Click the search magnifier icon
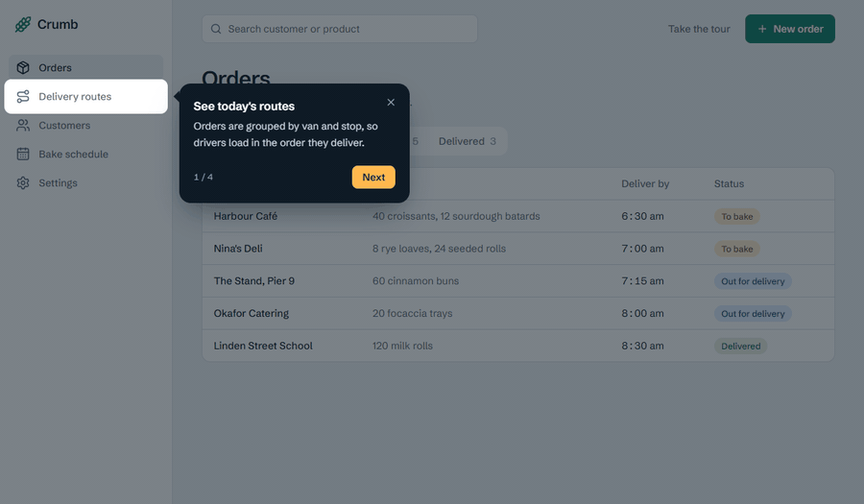Viewport: 864px width, 504px height. (x=216, y=29)
